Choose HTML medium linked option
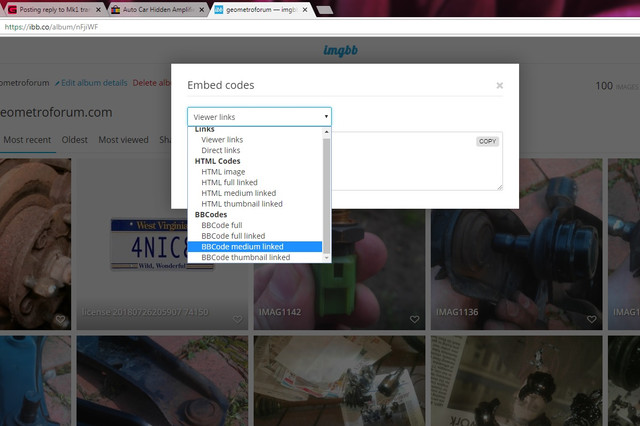Screen dimensions: 640x426 click(x=238, y=193)
